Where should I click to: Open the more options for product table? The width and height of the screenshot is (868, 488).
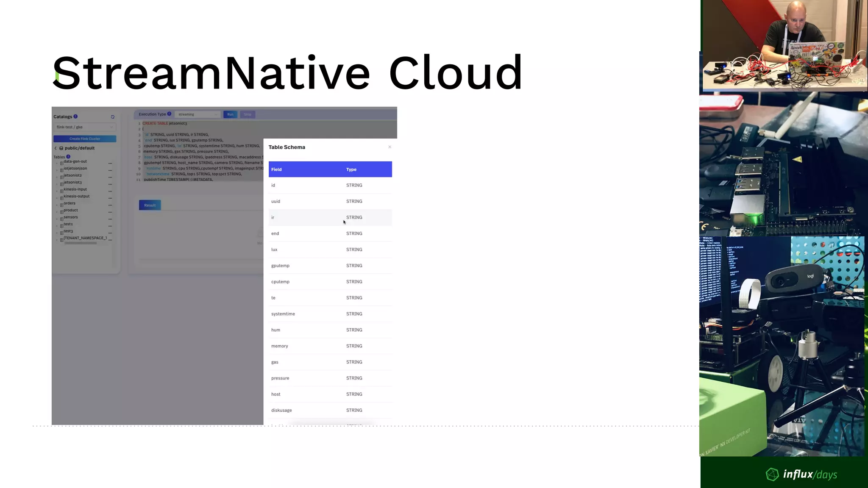click(x=110, y=212)
